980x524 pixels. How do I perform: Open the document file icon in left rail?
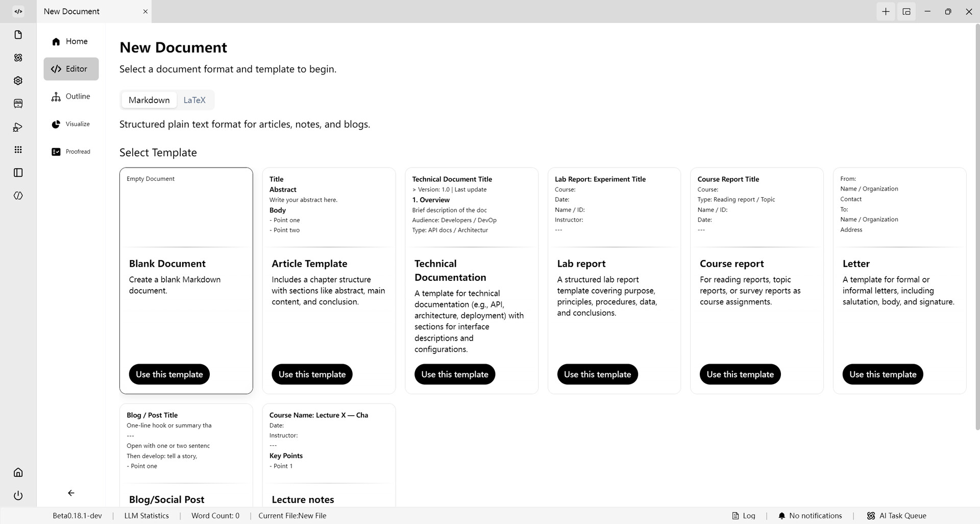18,35
